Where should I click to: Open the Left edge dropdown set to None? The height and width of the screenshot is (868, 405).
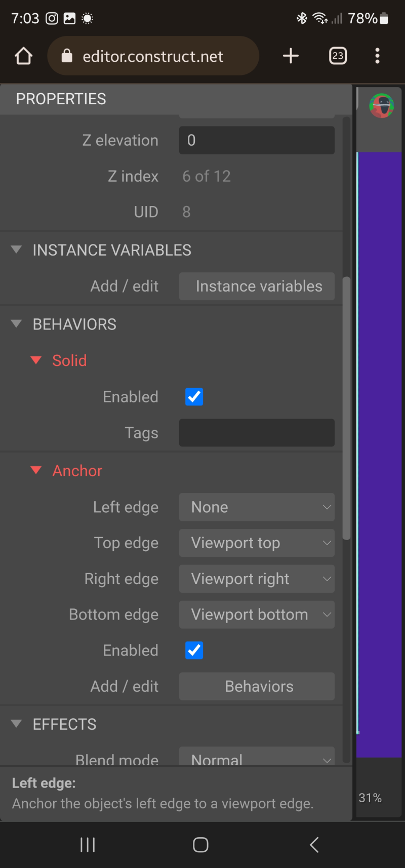257,507
